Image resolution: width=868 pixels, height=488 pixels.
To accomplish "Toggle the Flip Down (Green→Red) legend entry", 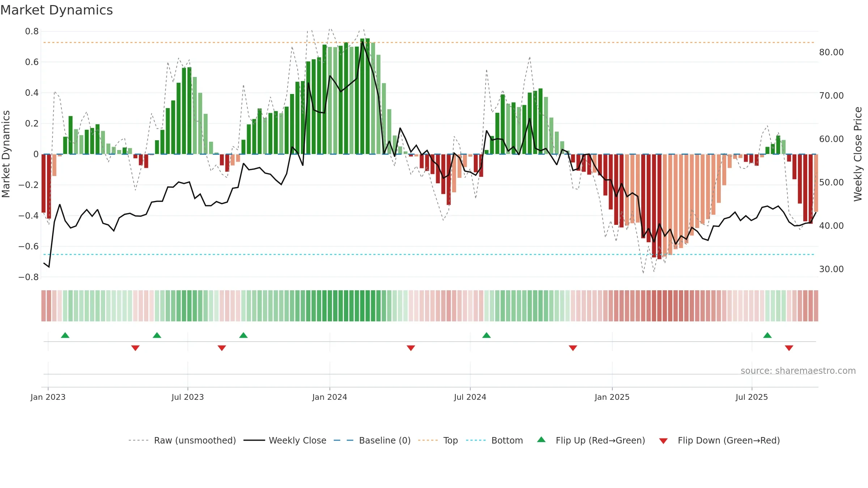I will coord(719,440).
